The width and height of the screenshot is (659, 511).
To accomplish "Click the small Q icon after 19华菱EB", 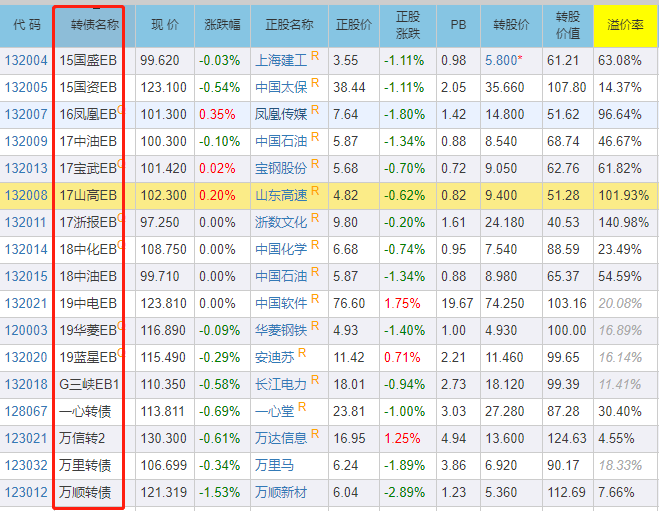I will tap(121, 326).
